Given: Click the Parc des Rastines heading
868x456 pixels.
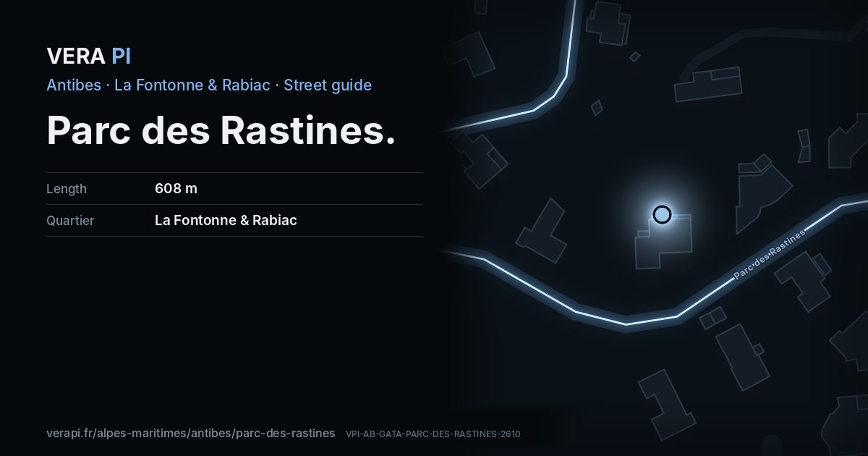Looking at the screenshot, I should pos(221,130).
